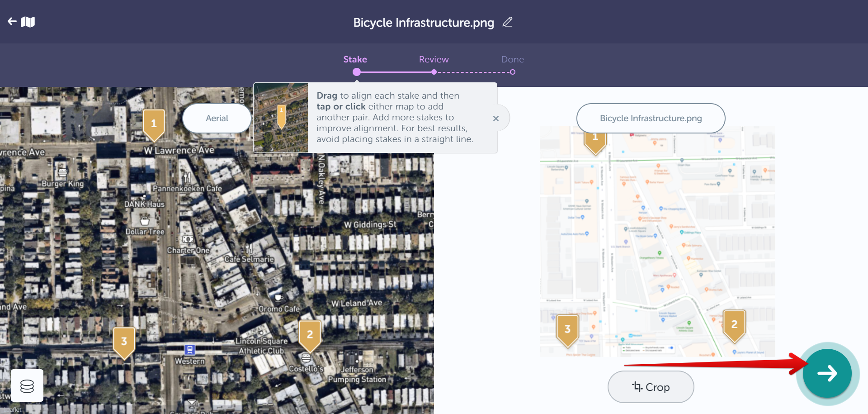Click the Jefferson Pumping Station label
Image resolution: width=868 pixels, height=414 pixels.
click(357, 375)
